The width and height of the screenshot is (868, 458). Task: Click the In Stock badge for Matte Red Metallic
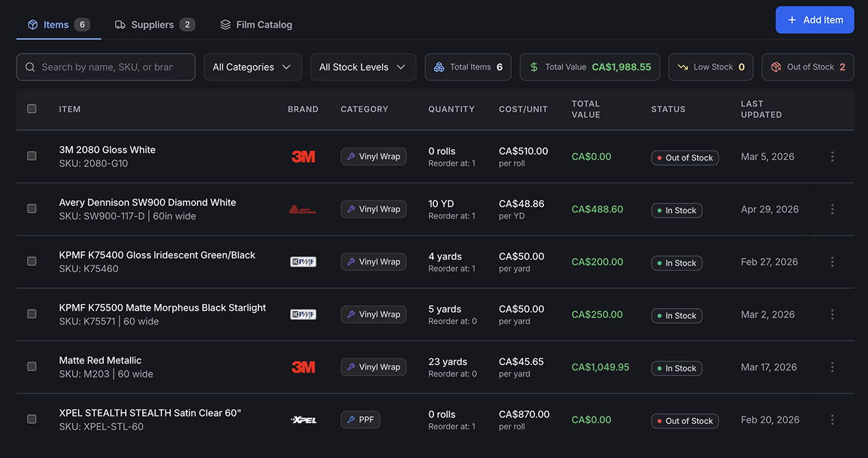[x=677, y=368]
